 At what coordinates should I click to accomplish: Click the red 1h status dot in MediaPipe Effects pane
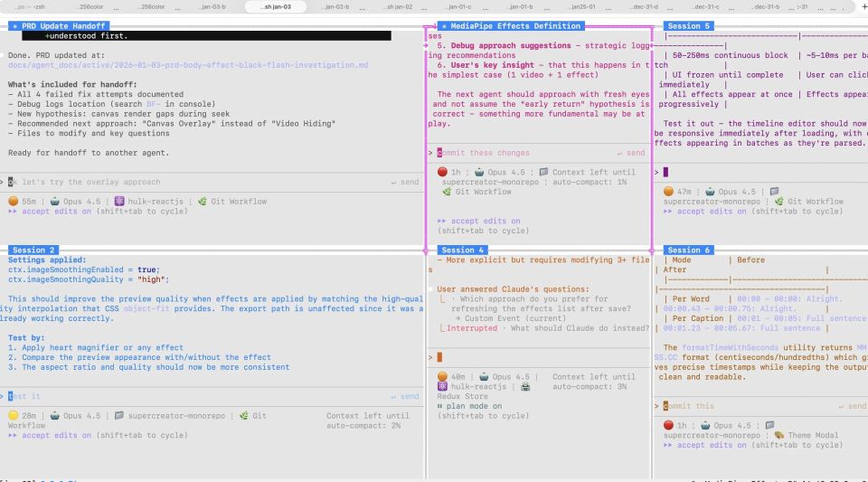pos(442,172)
